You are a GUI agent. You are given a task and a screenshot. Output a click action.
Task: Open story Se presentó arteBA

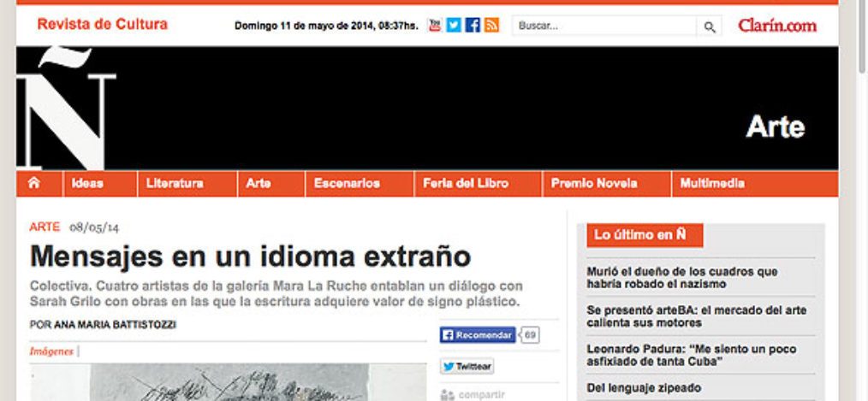[x=697, y=316]
